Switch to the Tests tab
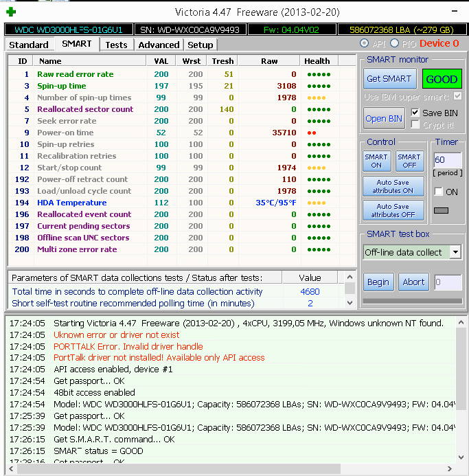 116,45
